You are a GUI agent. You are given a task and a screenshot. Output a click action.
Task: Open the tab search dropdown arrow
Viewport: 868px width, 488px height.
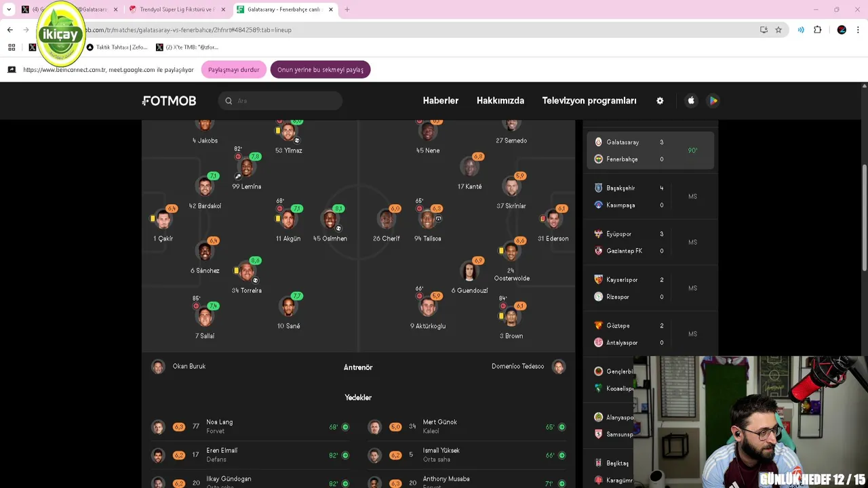click(x=9, y=9)
